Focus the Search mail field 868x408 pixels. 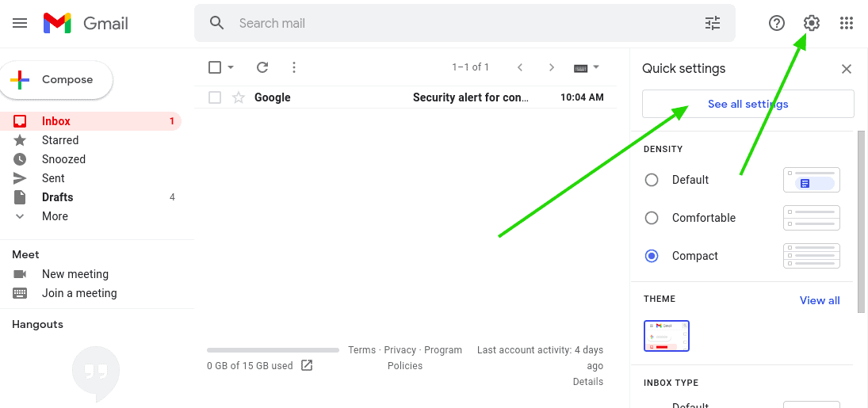click(x=465, y=23)
